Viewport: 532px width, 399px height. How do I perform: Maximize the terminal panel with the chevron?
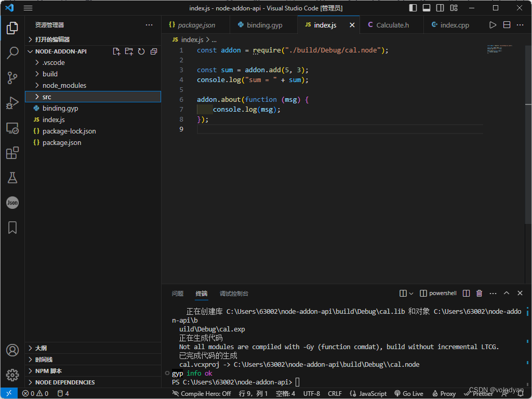click(507, 293)
